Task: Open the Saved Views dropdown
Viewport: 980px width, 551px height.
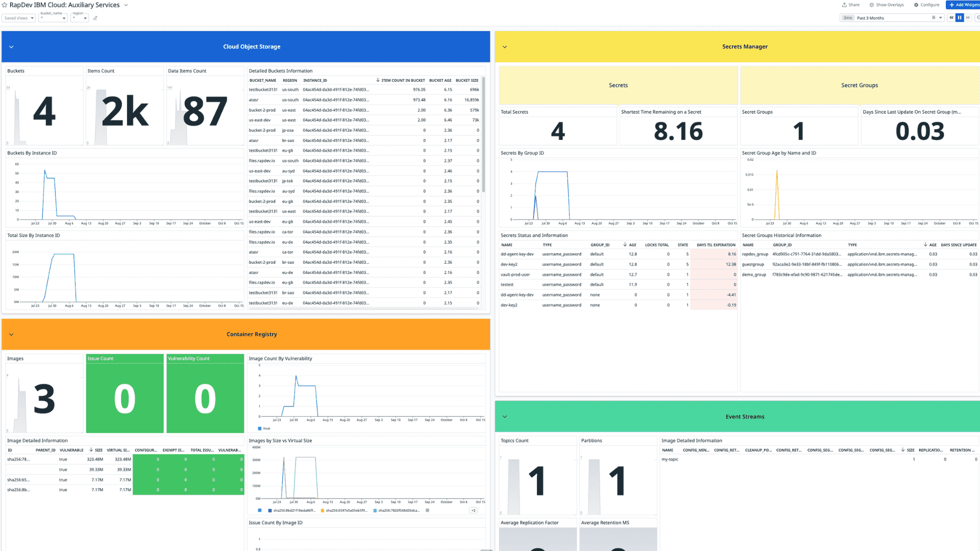Action: 18,18
